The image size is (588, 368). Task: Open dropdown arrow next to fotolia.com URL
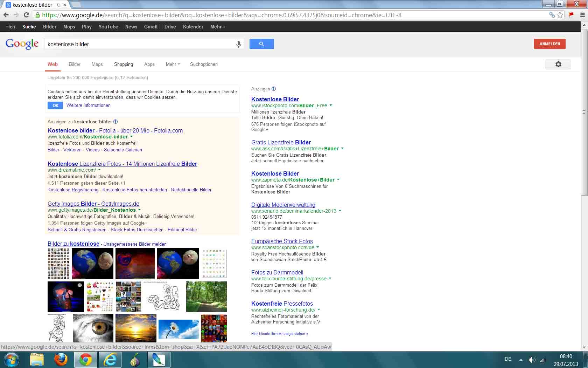[131, 136]
